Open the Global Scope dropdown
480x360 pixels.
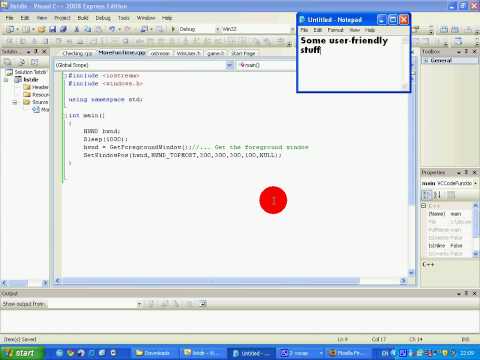point(229,65)
